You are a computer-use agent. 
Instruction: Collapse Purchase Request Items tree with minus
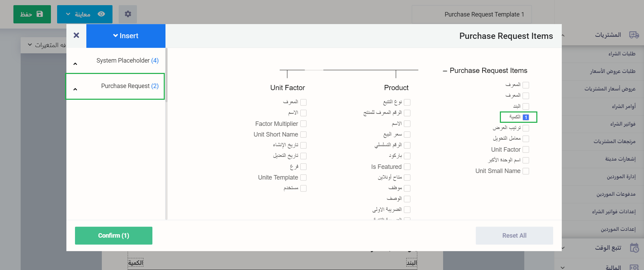(445, 71)
